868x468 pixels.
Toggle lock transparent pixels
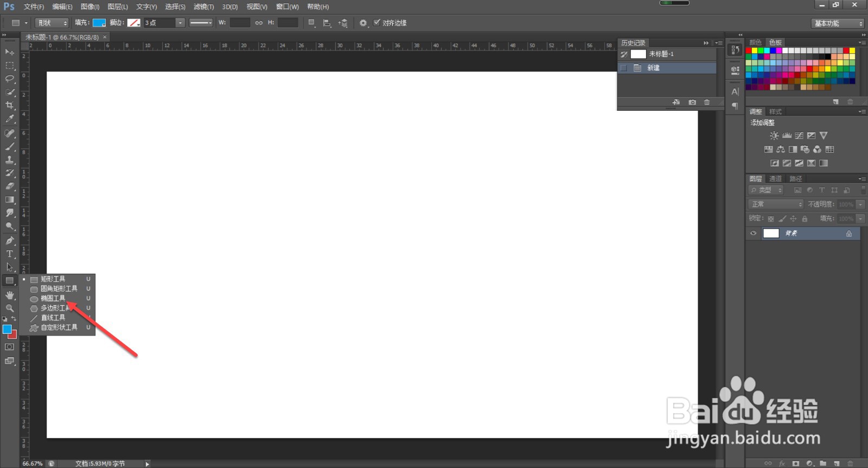pyautogui.click(x=771, y=219)
